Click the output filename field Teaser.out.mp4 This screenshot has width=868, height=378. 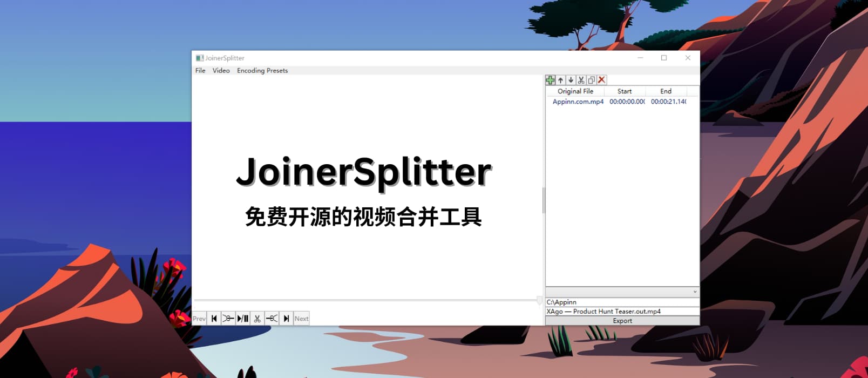(622, 312)
